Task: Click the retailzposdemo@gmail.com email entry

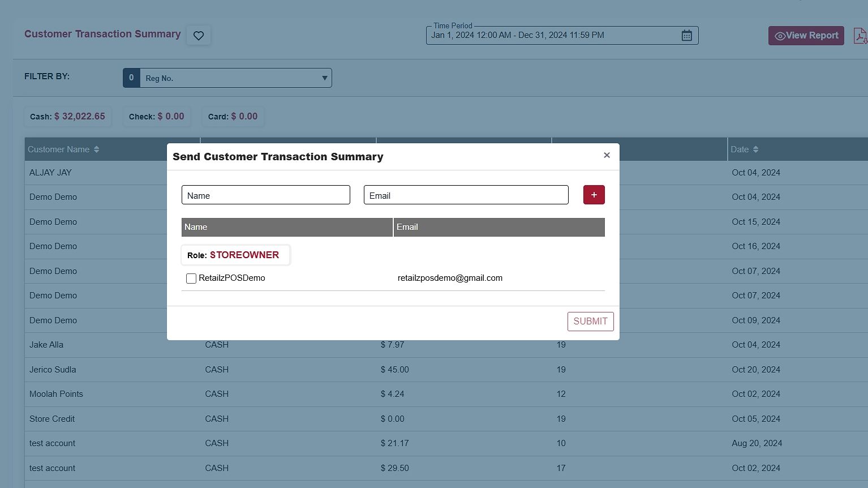Action: tap(450, 278)
